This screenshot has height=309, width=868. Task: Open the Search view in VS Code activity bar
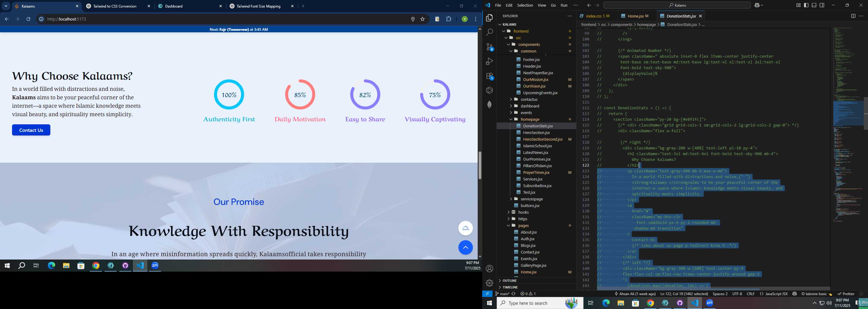(489, 32)
